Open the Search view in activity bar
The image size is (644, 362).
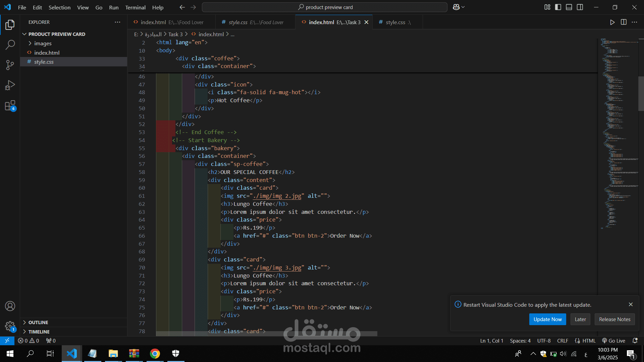pos(10,45)
